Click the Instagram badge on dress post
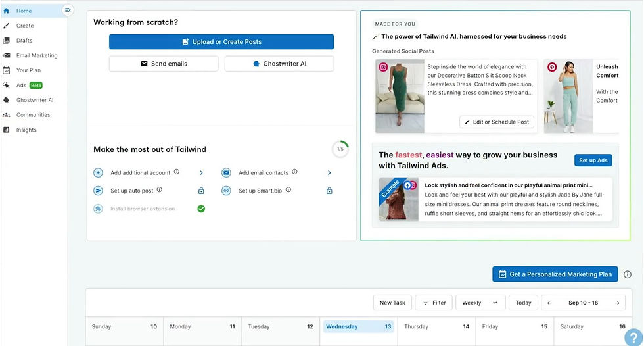 383,67
